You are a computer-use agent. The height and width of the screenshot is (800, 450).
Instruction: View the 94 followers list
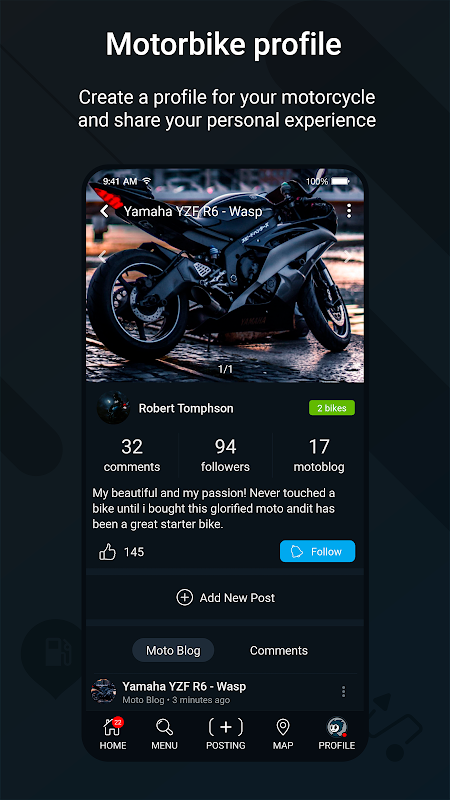click(225, 455)
